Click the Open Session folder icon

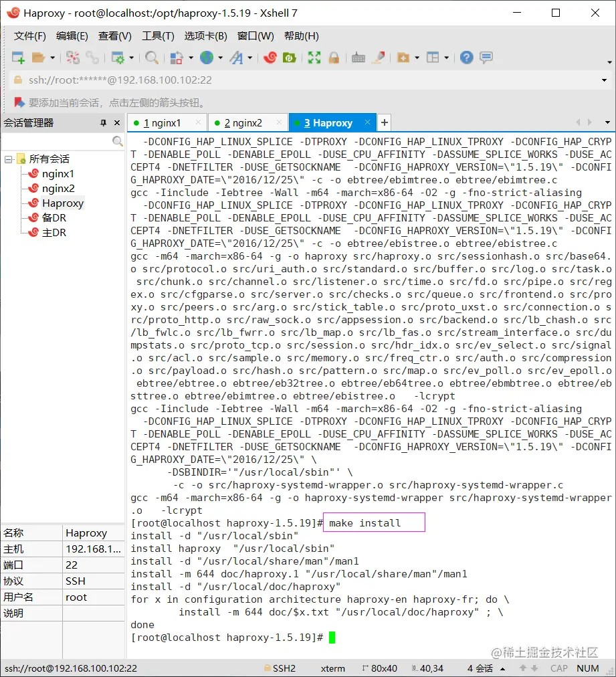38,58
